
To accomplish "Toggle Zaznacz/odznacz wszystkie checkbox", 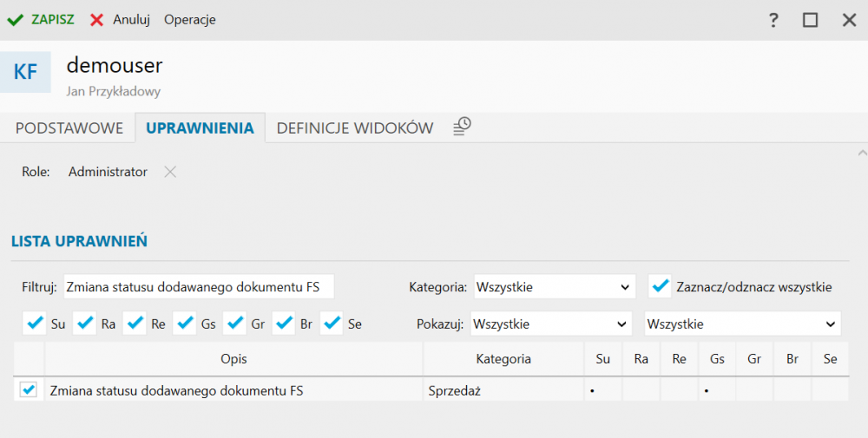I will click(661, 286).
